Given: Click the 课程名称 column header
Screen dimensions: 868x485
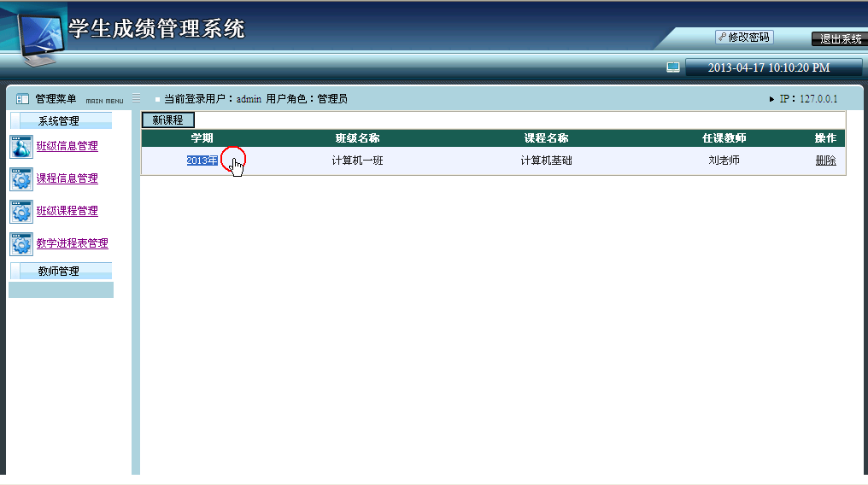Looking at the screenshot, I should coord(547,138).
